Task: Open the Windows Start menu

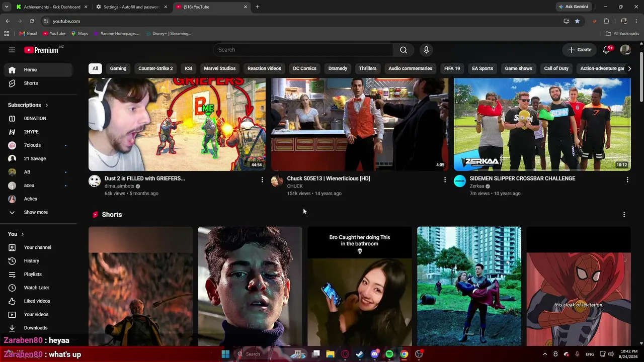Action: pos(225,354)
